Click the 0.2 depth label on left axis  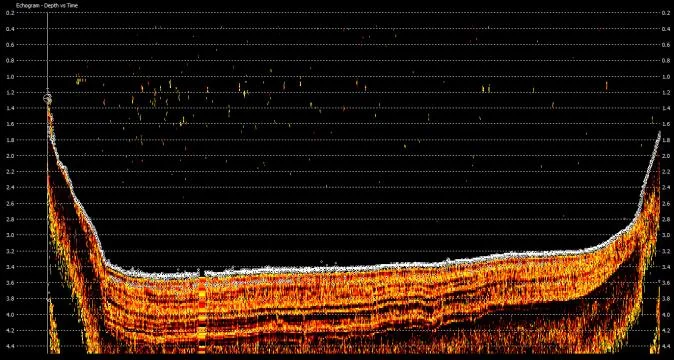pos(10,13)
